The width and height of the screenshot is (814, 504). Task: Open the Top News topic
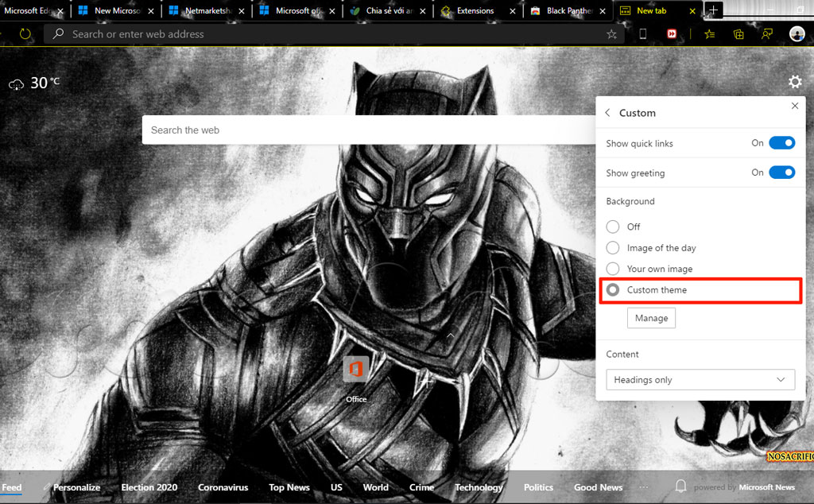[x=289, y=487]
